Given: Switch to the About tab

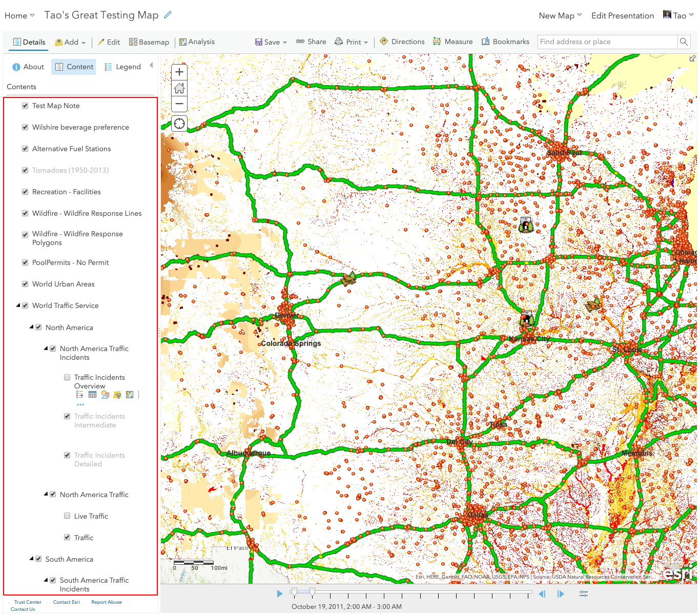Looking at the screenshot, I should [28, 67].
